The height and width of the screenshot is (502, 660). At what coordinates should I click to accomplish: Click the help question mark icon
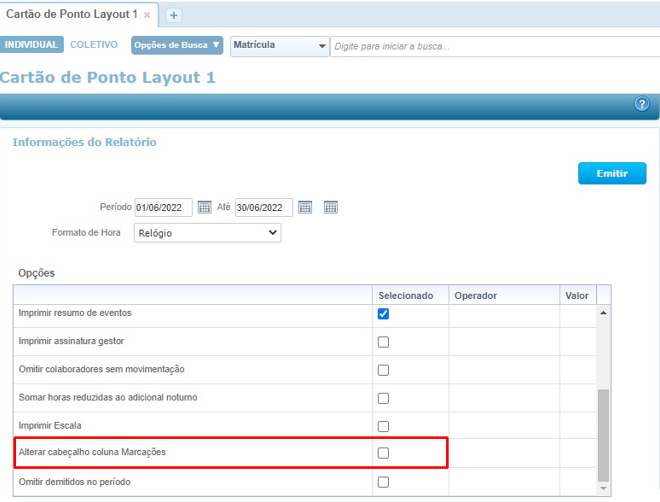(x=642, y=105)
